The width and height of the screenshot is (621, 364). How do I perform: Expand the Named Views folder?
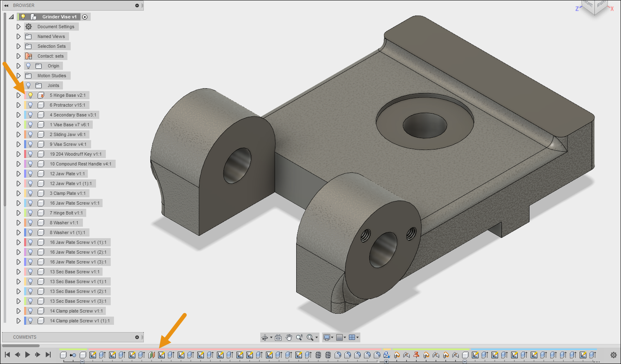pyautogui.click(x=18, y=36)
